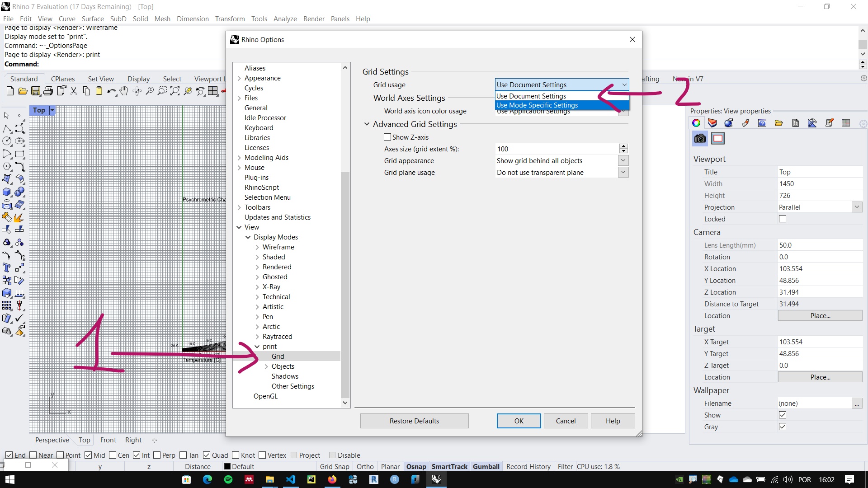Open the Projection dropdown in Viewport properties
868x488 pixels.
(x=820, y=207)
